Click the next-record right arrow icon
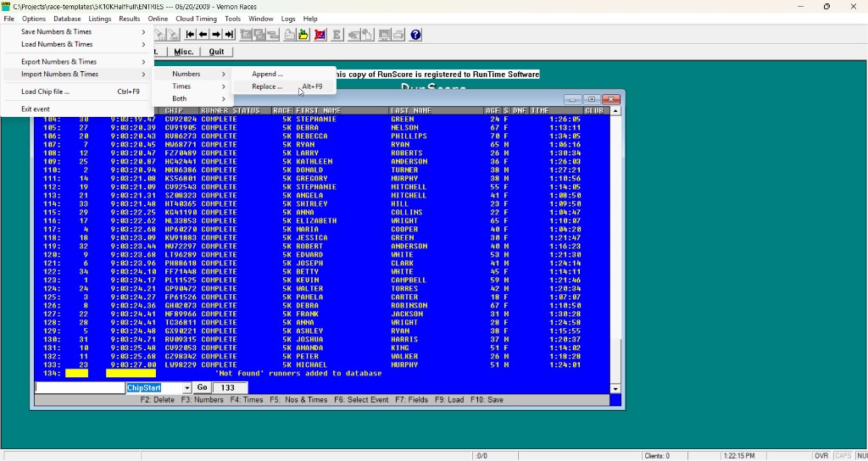Viewport: 868px width, 461px height. tap(216, 34)
